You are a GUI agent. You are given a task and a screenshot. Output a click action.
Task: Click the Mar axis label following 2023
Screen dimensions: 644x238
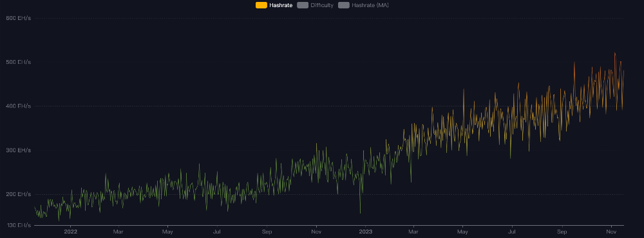413,232
